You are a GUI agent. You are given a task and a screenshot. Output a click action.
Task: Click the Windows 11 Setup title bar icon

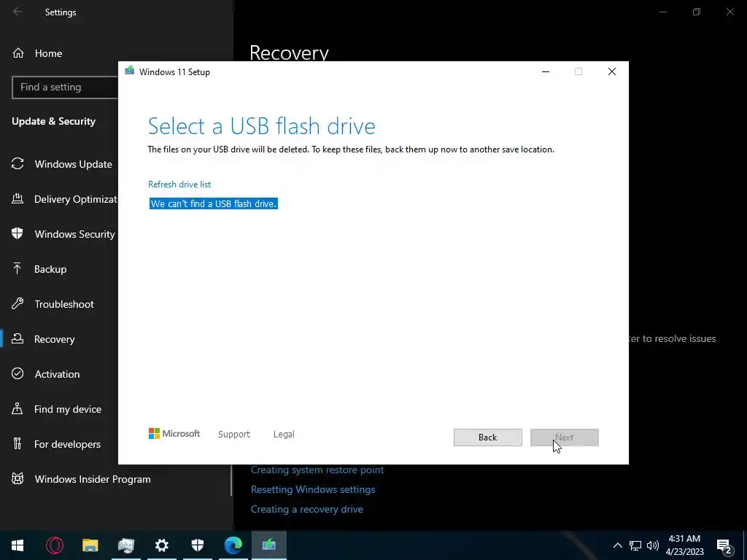(130, 71)
